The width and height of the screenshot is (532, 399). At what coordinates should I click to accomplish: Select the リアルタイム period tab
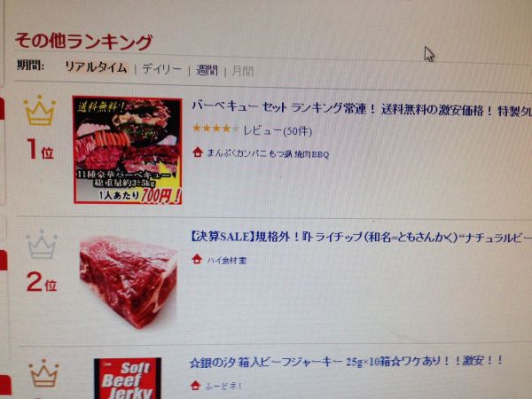click(x=96, y=66)
